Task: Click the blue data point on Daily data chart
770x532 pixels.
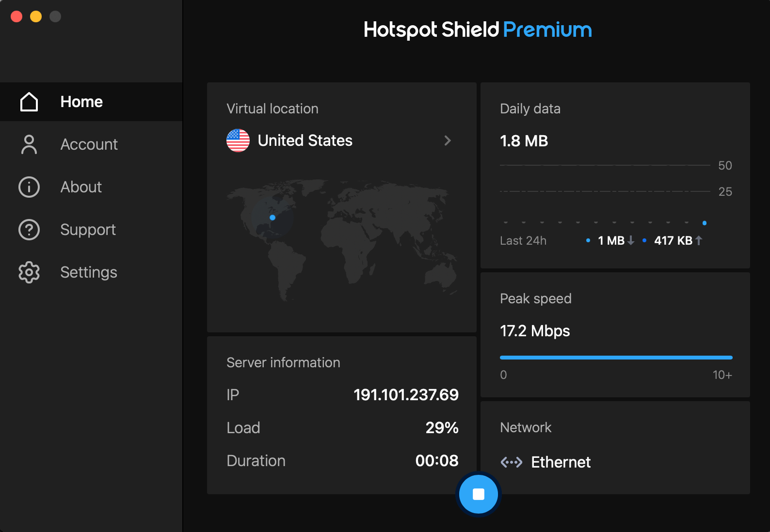Action: click(x=705, y=223)
